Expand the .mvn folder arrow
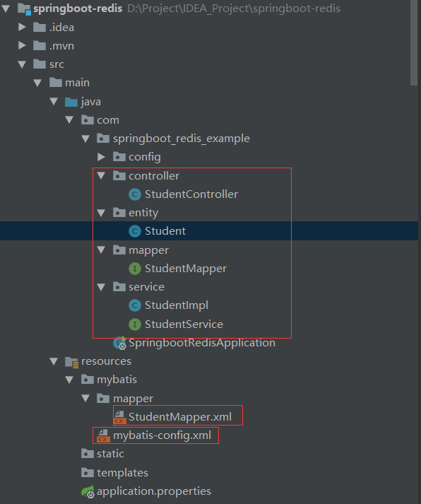The width and height of the screenshot is (421, 504). [22, 45]
